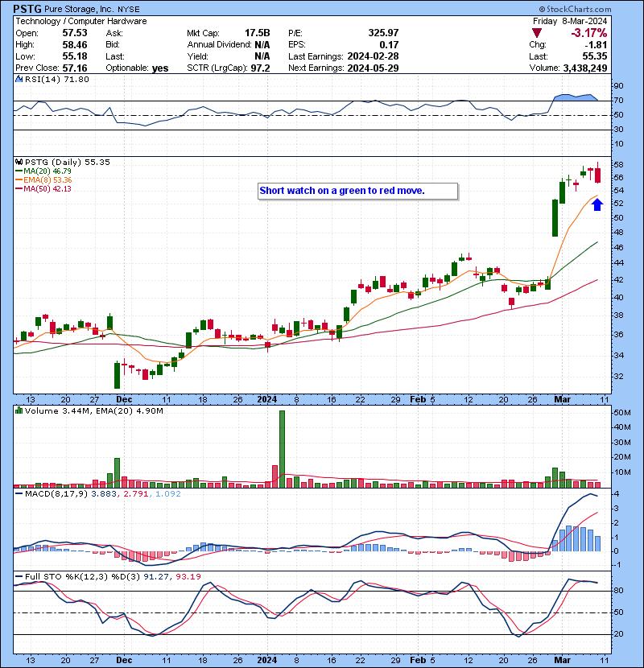Click the bar icon beside Volume 3.44M
644x668 pixels.
19,411
